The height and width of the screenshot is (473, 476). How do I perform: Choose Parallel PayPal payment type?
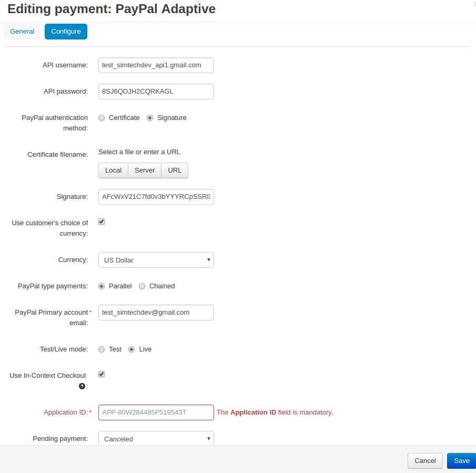(102, 286)
